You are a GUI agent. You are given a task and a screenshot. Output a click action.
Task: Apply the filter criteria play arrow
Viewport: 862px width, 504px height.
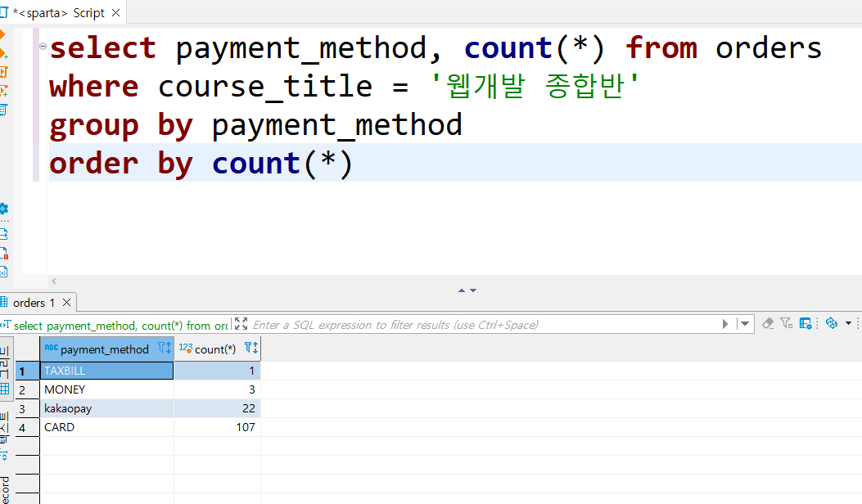pyautogui.click(x=725, y=324)
